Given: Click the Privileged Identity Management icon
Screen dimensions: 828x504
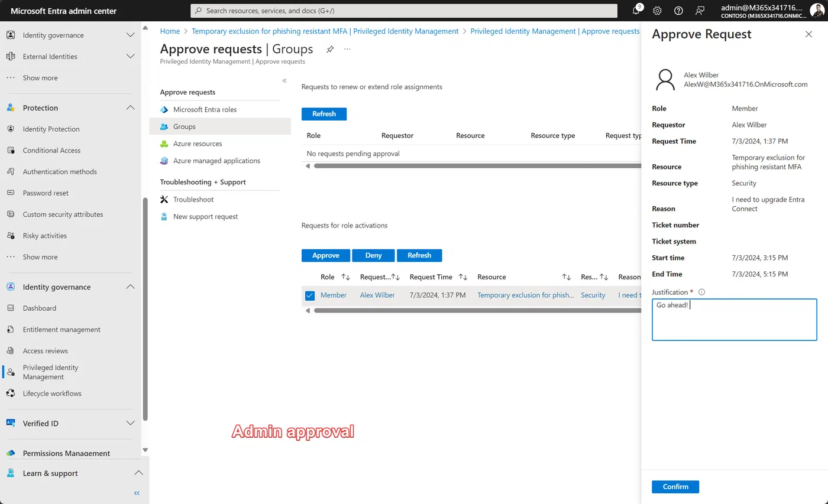Looking at the screenshot, I should tap(11, 372).
